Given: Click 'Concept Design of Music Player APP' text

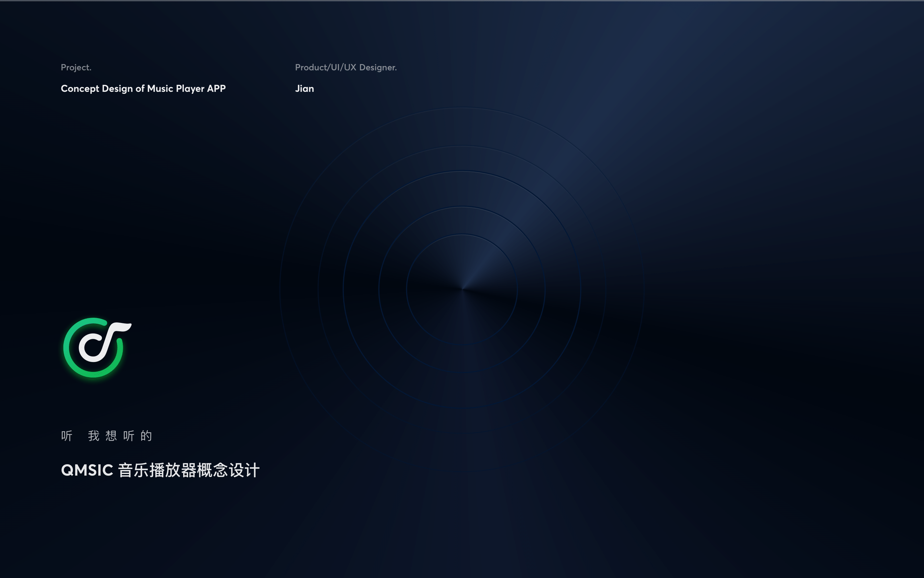Looking at the screenshot, I should pyautogui.click(x=143, y=89).
